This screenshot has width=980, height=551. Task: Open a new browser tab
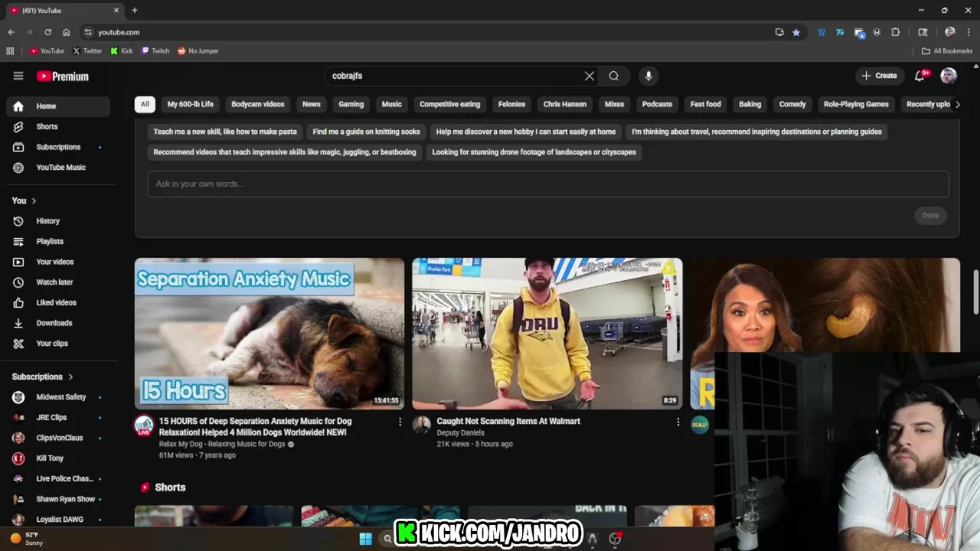pyautogui.click(x=135, y=11)
